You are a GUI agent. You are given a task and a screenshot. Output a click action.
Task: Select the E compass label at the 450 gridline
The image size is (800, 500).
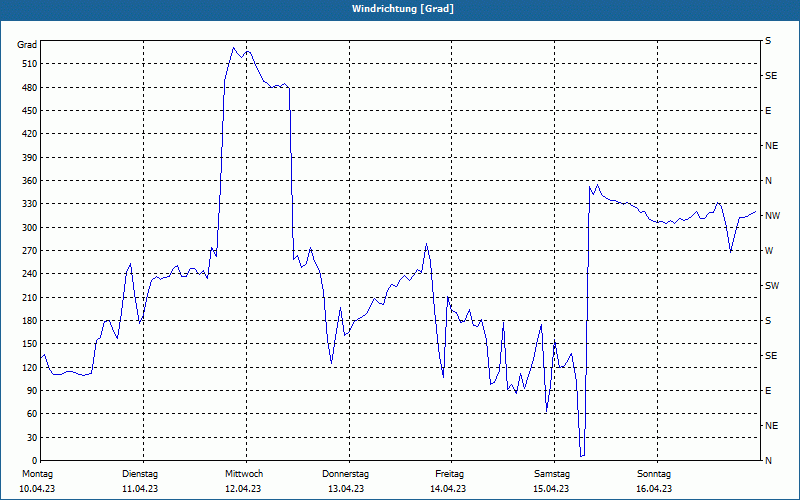(x=768, y=111)
